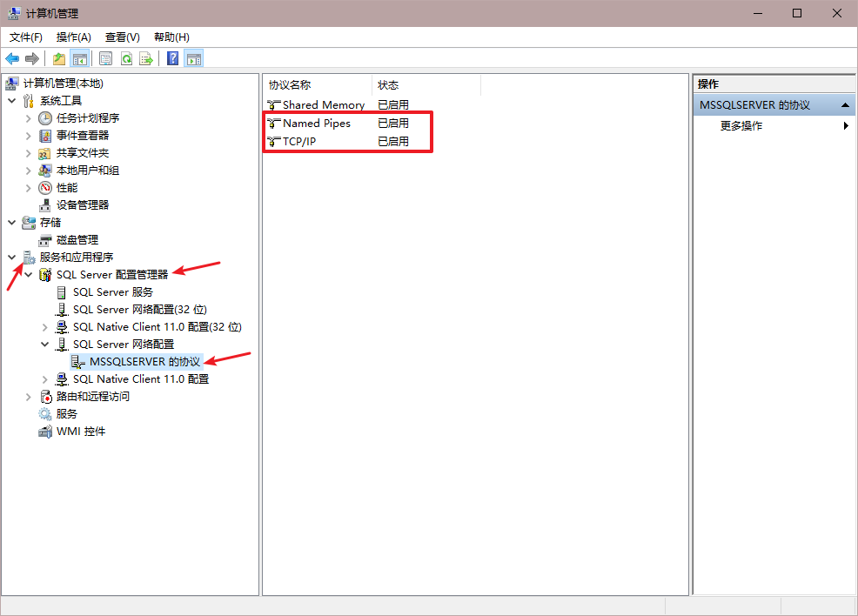This screenshot has height=616, width=858.
Task: Select MSSQLSERVER 的协议 in the tree
Action: click(x=144, y=362)
